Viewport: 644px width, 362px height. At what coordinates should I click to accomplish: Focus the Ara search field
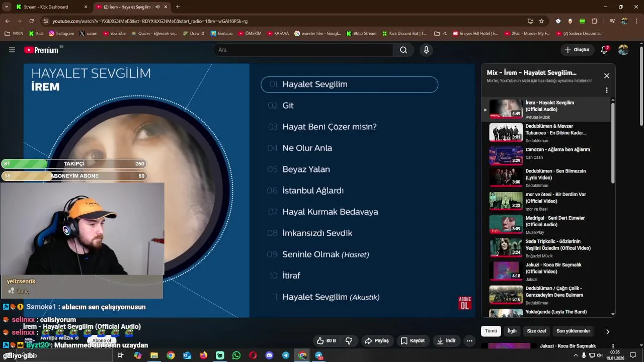click(303, 50)
